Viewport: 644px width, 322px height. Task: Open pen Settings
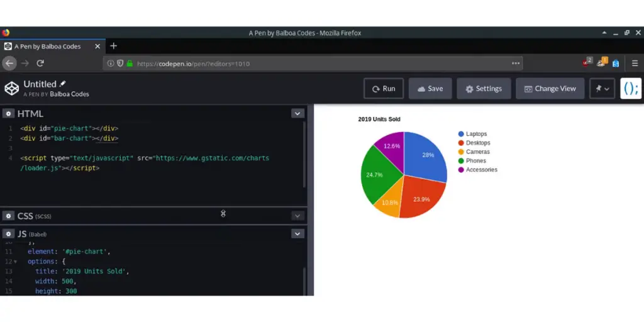(484, 89)
